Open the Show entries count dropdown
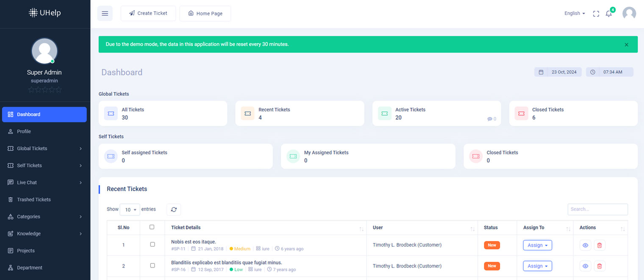The height and width of the screenshot is (280, 644). (130, 210)
